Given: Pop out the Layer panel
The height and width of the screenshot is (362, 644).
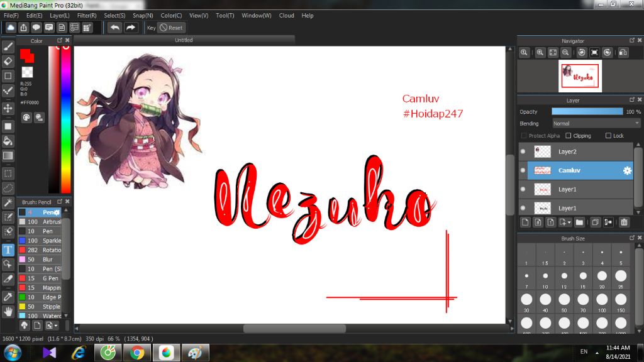Looking at the screenshot, I should (631, 100).
